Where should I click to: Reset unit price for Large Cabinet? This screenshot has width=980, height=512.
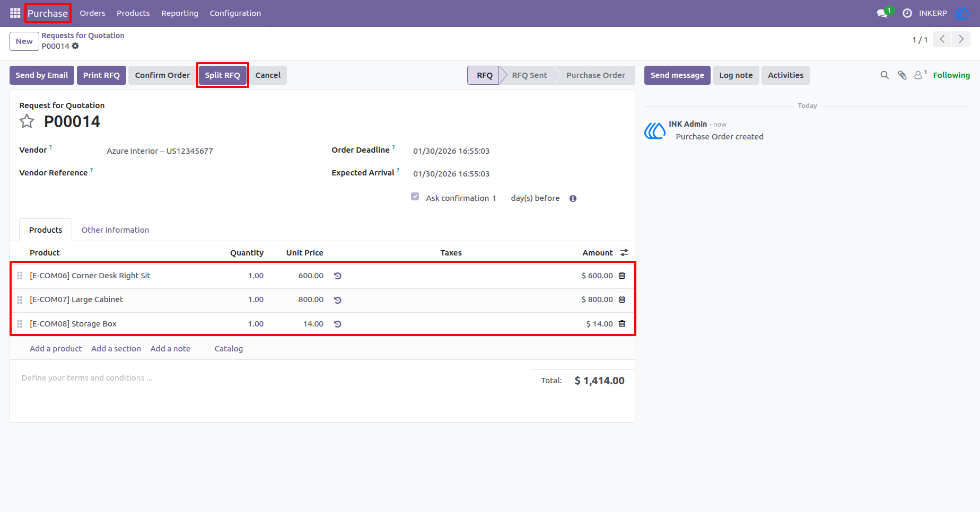click(x=338, y=300)
